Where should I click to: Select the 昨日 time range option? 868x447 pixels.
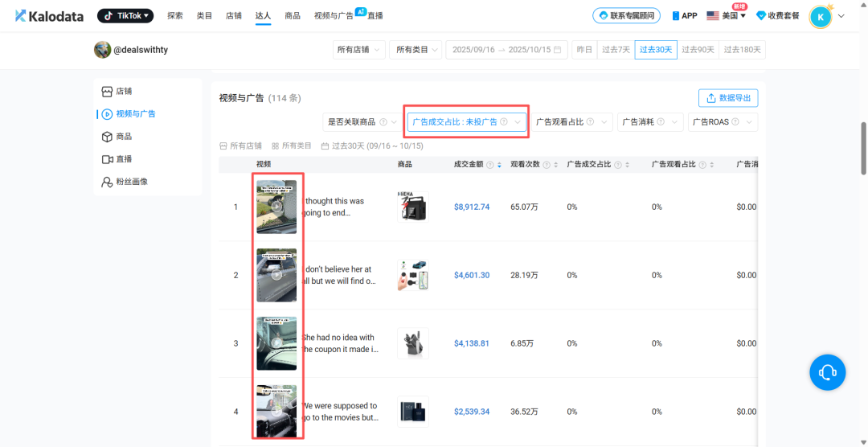(584, 50)
